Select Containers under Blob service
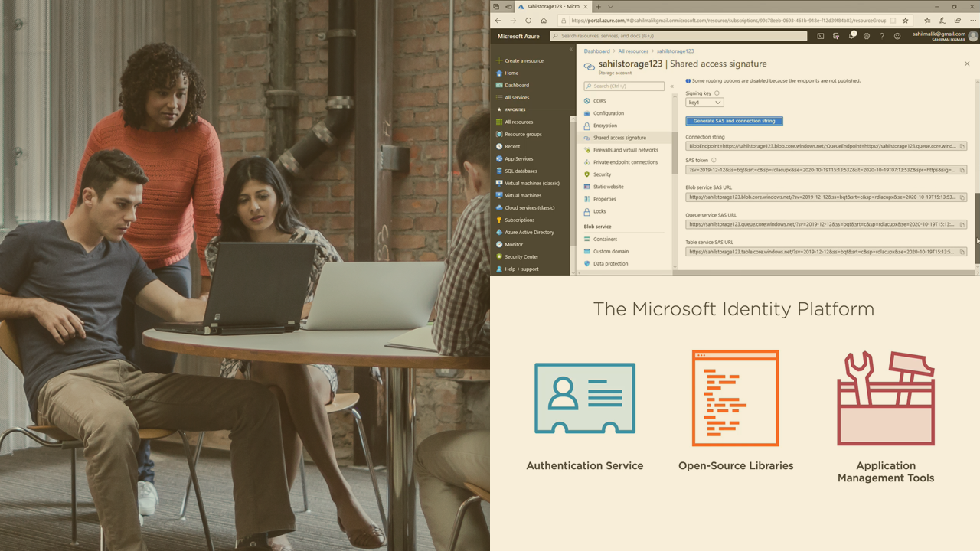This screenshot has width=980, height=551. pyautogui.click(x=605, y=238)
